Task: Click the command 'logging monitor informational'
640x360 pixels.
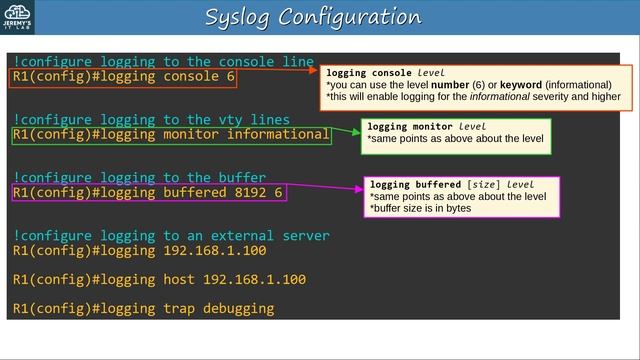Action: [x=171, y=135]
